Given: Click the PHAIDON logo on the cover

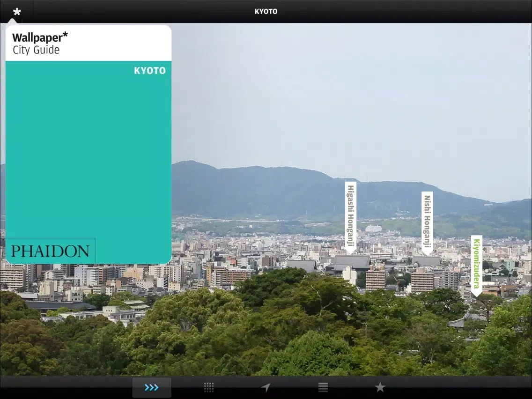Looking at the screenshot, I should (50, 251).
